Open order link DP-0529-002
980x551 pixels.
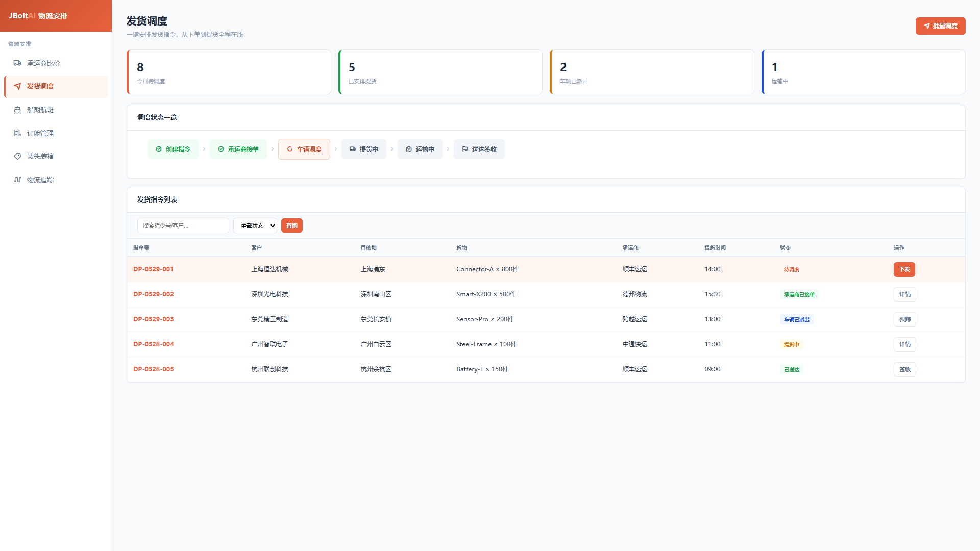(x=154, y=294)
